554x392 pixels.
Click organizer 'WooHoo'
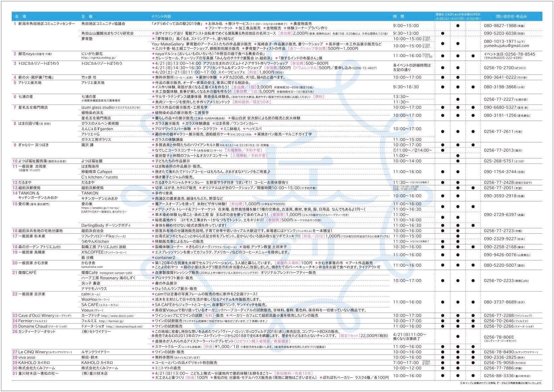coord(89,299)
